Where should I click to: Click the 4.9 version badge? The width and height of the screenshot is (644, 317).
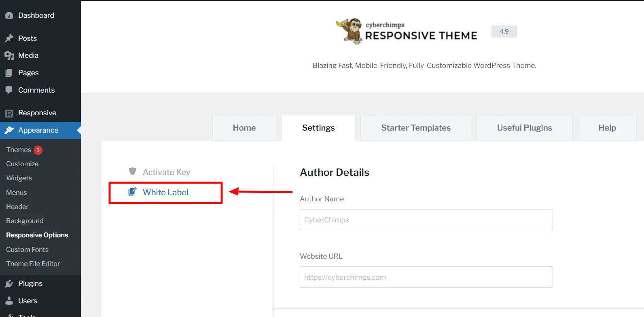click(x=504, y=31)
